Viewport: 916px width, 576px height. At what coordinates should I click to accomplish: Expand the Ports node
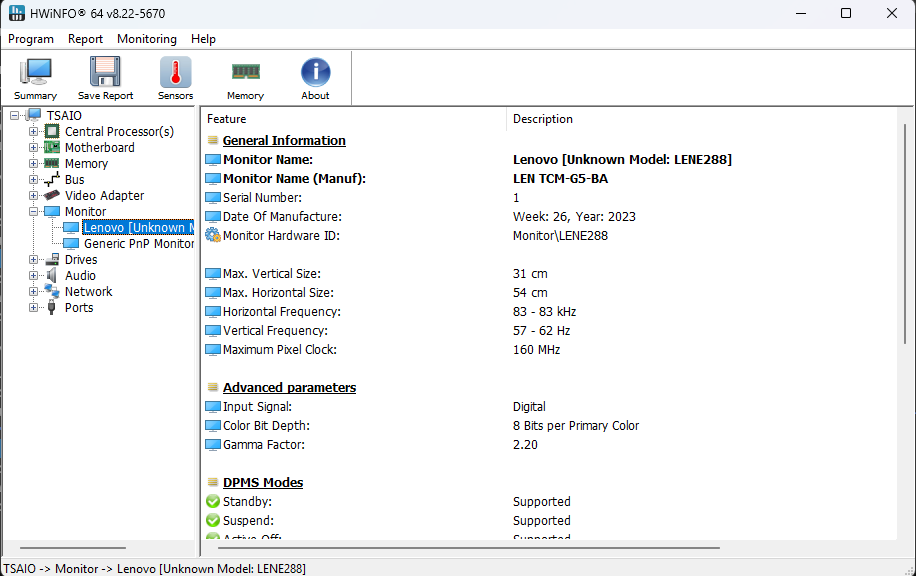click(33, 307)
